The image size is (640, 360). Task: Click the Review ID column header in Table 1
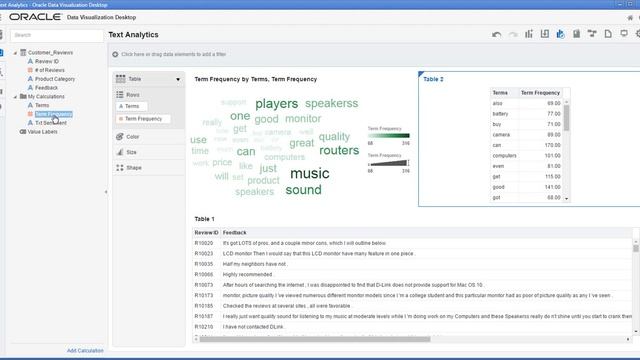(206, 233)
